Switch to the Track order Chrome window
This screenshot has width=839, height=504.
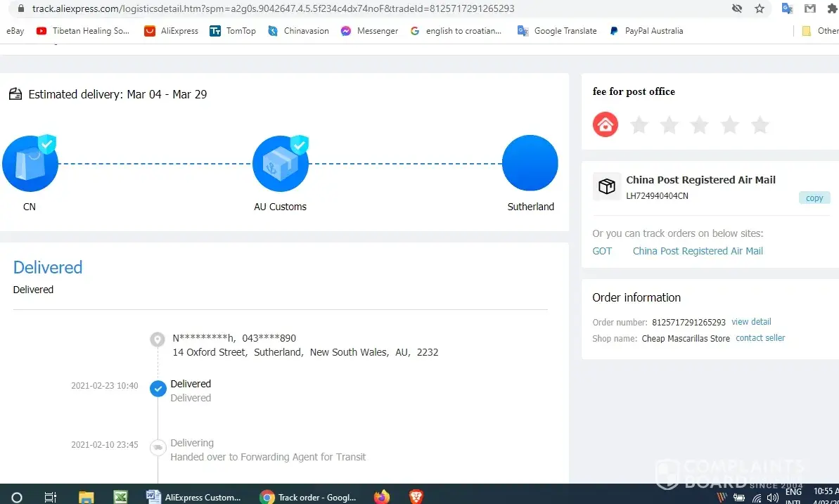point(308,497)
